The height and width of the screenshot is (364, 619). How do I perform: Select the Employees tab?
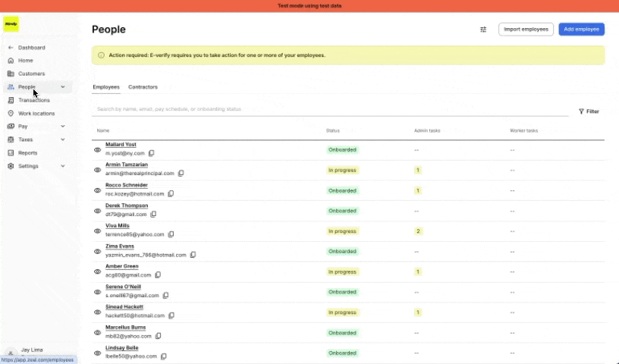tap(106, 87)
